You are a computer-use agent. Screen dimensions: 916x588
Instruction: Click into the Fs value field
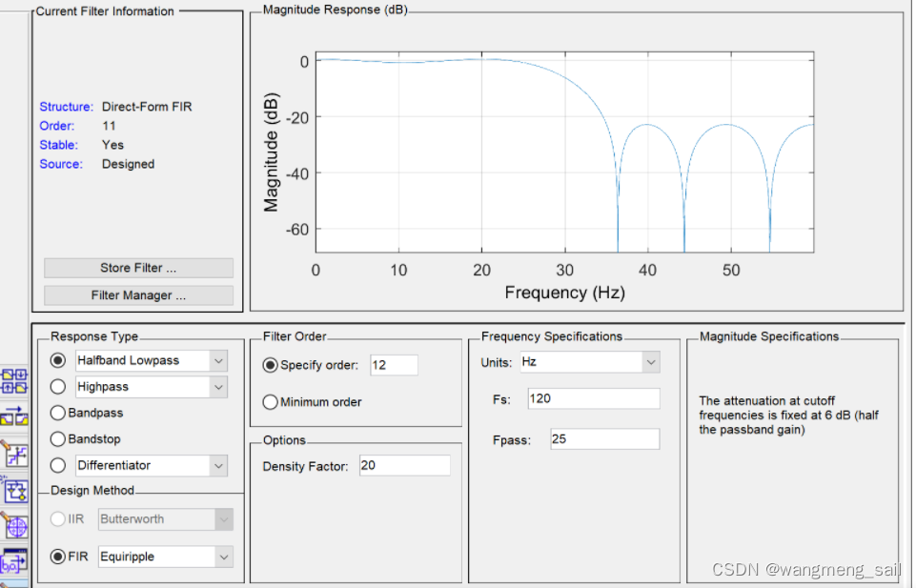(594, 398)
